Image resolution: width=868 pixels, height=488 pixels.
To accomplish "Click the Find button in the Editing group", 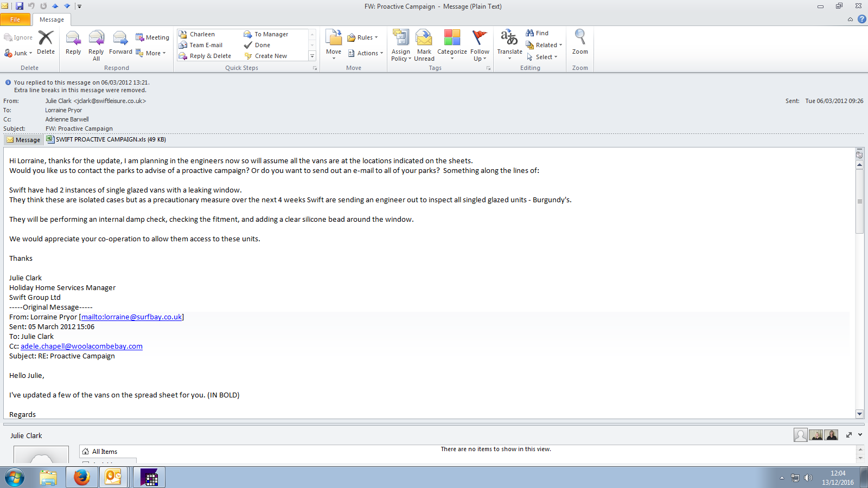I will pyautogui.click(x=537, y=33).
